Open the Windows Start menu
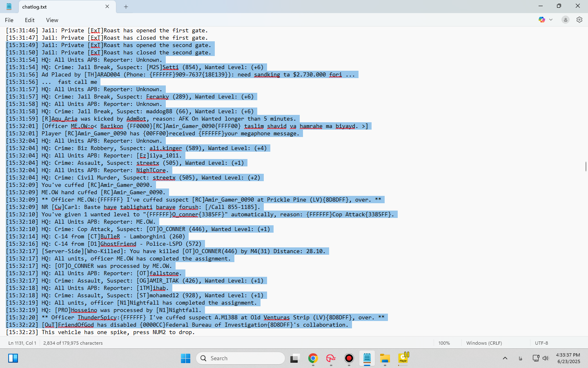Screen dimensions: 588x368 [185, 358]
